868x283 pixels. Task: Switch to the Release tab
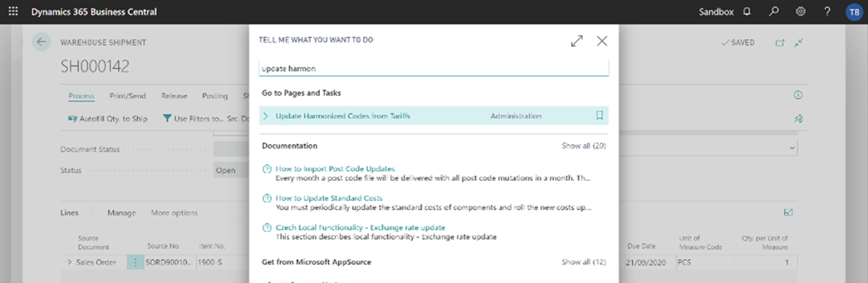coord(174,96)
